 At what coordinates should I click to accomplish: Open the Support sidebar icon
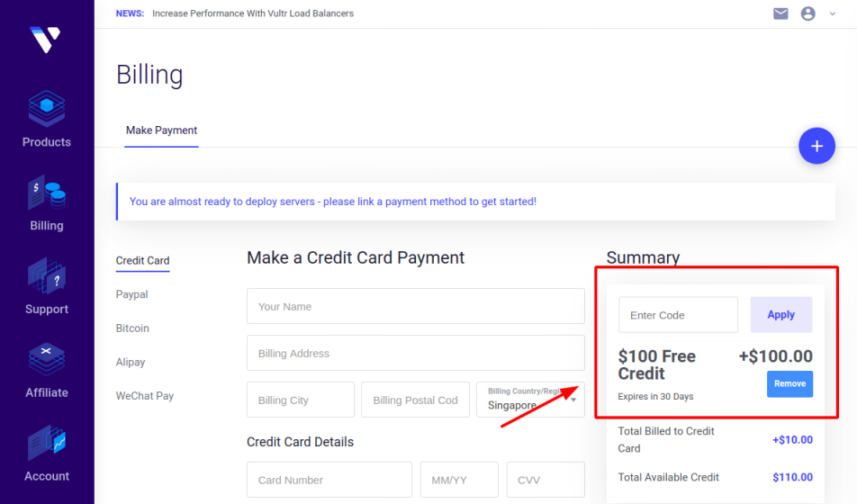click(47, 276)
